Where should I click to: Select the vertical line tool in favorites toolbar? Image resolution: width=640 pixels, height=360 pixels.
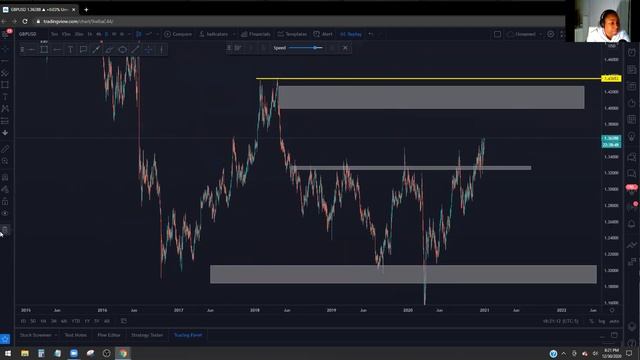coord(162,50)
